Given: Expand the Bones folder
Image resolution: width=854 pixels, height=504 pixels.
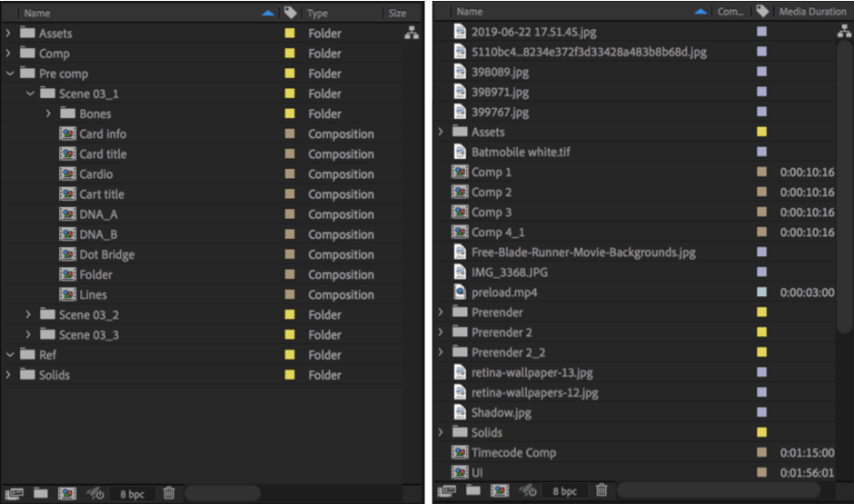Looking at the screenshot, I should tap(49, 114).
